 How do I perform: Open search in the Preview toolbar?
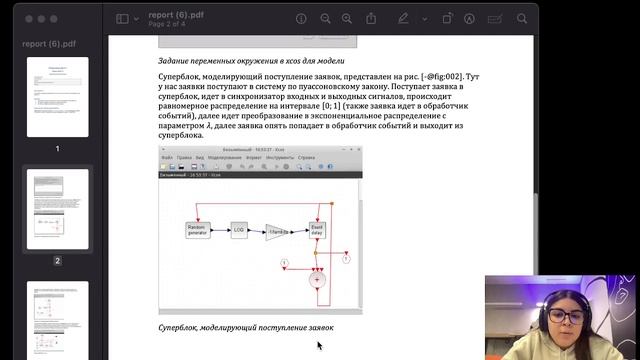[x=522, y=19]
